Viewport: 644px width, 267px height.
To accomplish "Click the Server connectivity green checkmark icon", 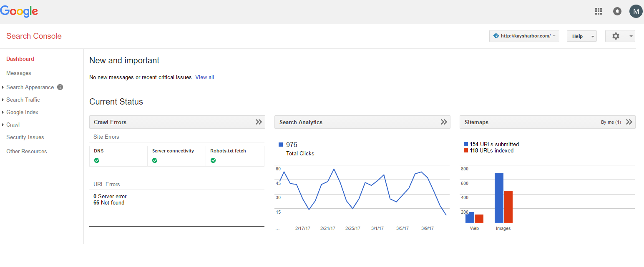I will [155, 160].
